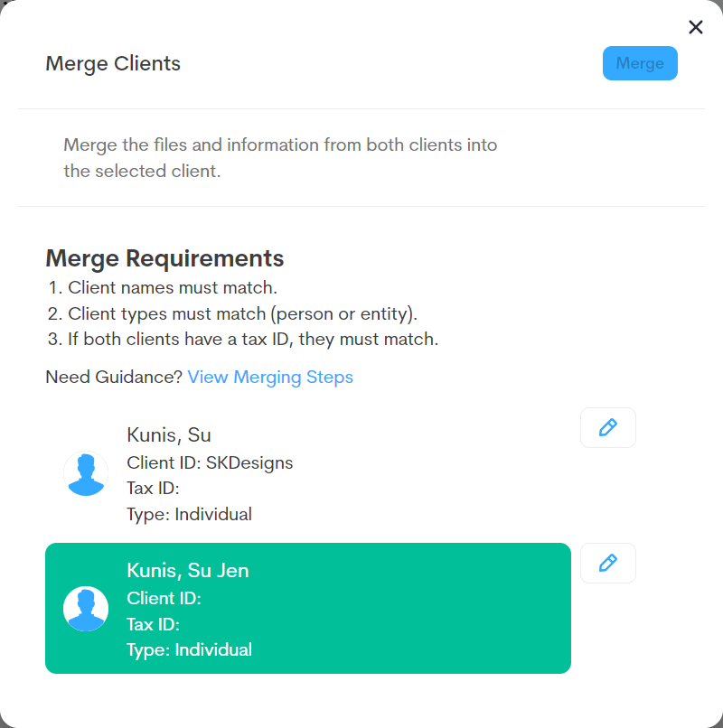Click 'Type: Individual' in the green card

pos(189,650)
